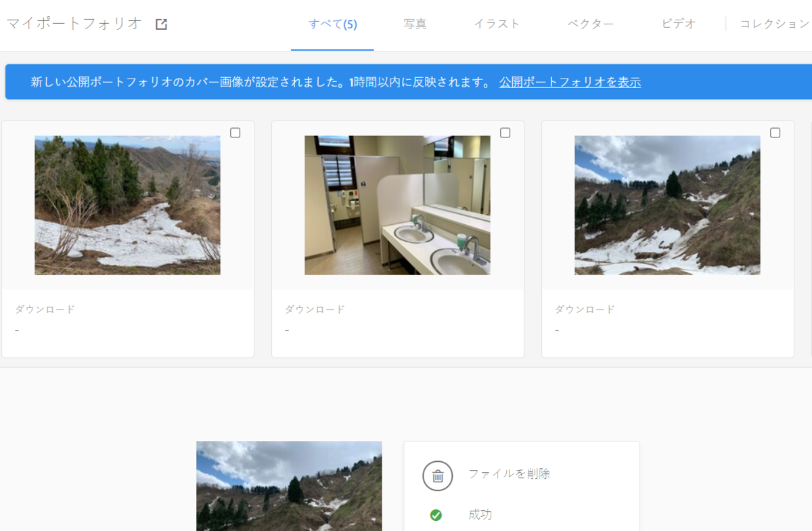The image size is (812, 531).
Task: Select the snowy hillside photo checkbox
Action: click(x=235, y=133)
